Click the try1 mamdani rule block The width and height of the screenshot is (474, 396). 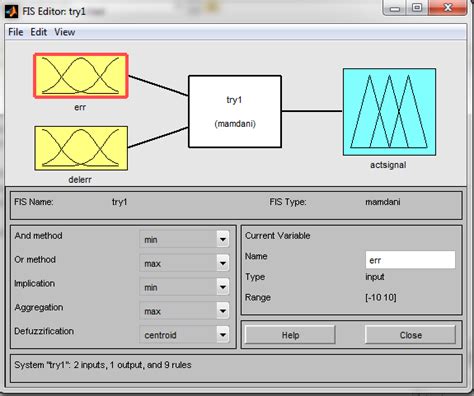pos(235,111)
